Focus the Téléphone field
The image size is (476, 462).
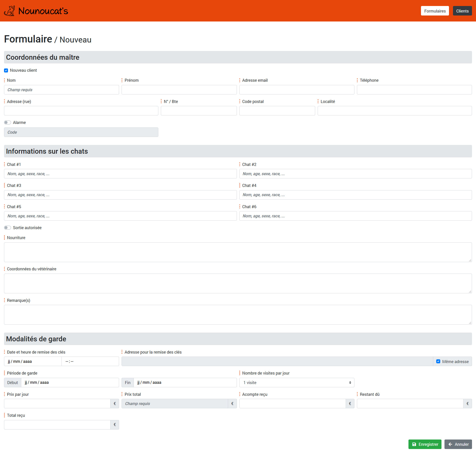pos(414,90)
